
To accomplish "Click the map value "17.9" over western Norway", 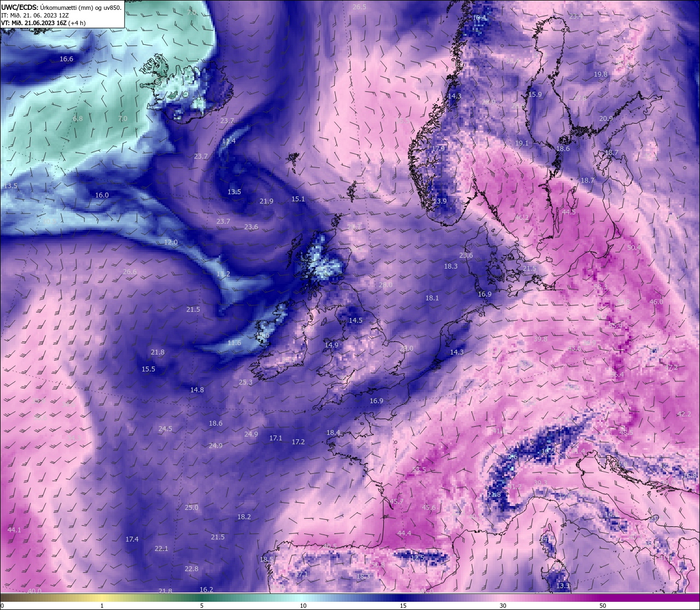I will 437,149.
